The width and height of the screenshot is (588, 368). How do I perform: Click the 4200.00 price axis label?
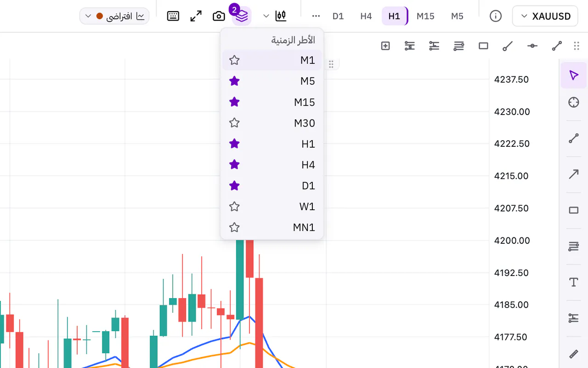tap(512, 240)
